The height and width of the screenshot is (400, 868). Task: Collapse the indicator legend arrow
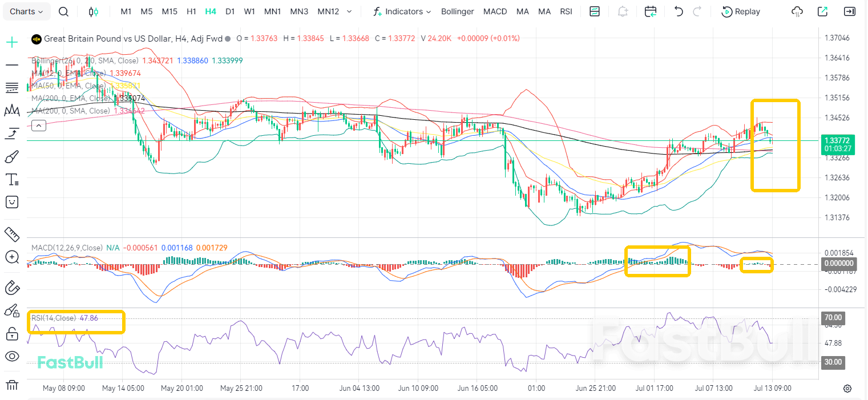click(x=38, y=126)
